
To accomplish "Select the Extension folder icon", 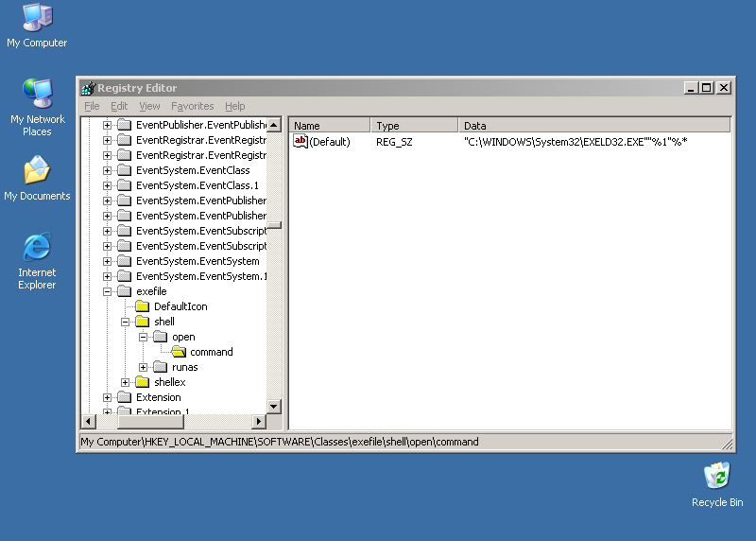I will click(x=125, y=397).
